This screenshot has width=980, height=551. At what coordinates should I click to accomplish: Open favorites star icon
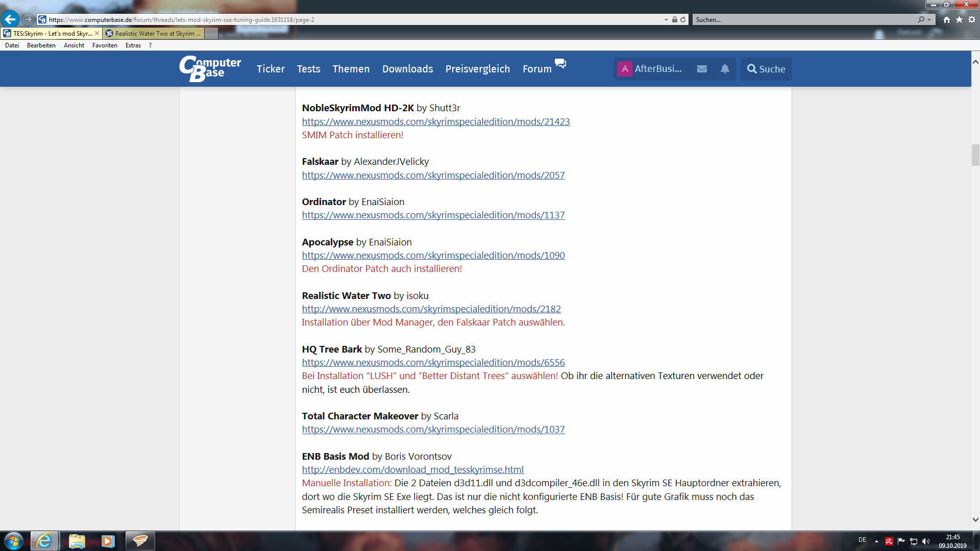tap(959, 19)
